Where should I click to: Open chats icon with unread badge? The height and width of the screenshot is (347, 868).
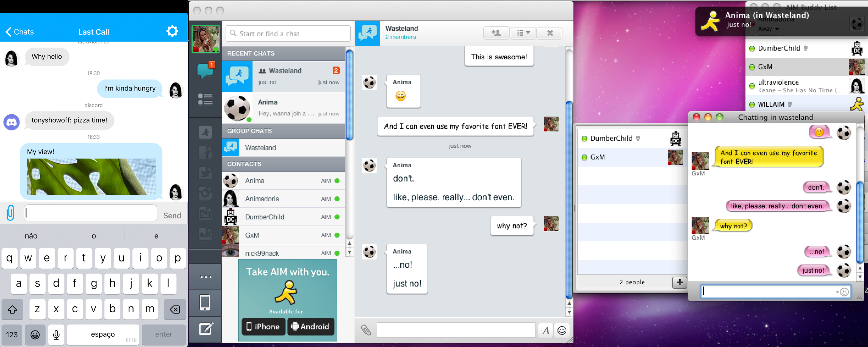point(205,70)
